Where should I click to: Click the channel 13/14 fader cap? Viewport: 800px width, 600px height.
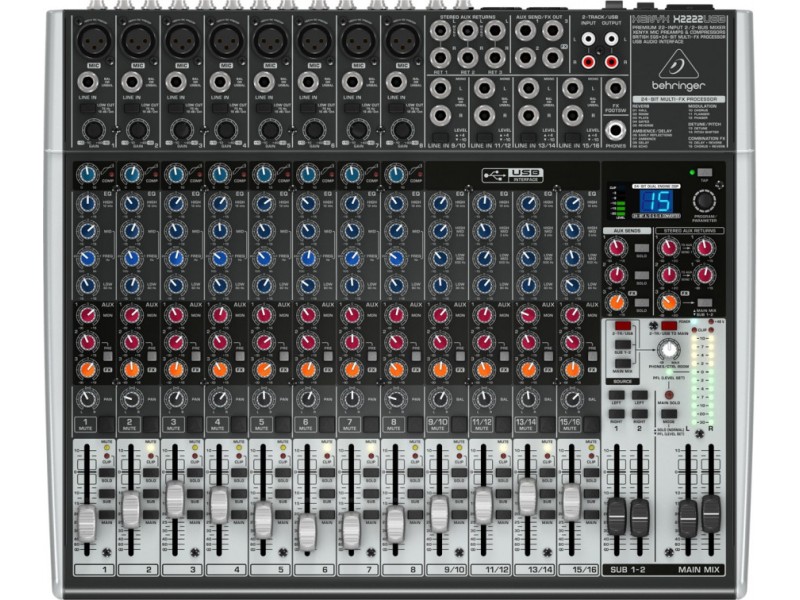click(x=528, y=496)
